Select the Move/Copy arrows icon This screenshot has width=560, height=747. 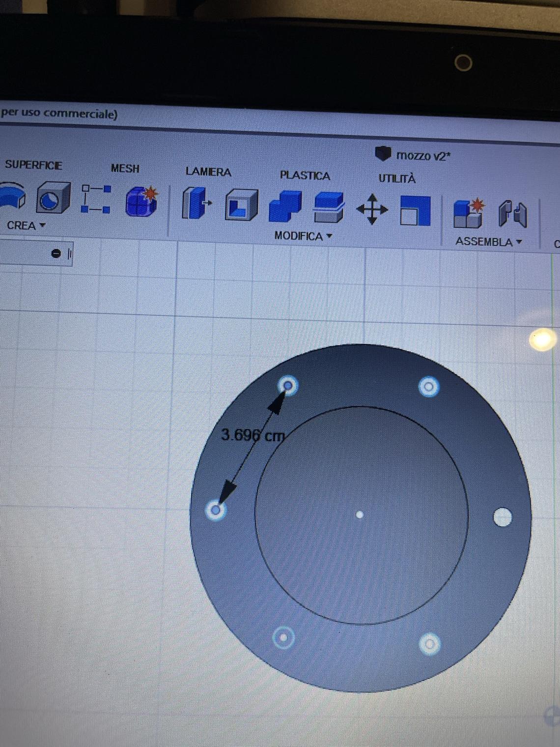tap(372, 209)
